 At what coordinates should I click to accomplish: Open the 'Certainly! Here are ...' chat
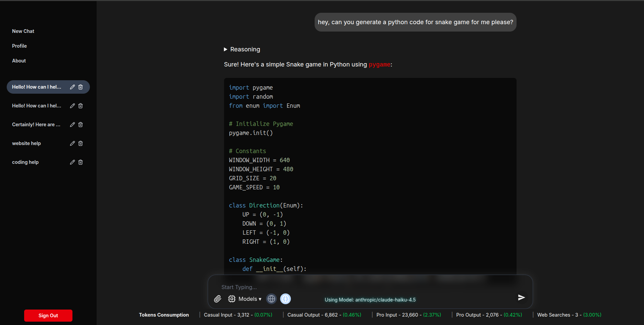(36, 125)
